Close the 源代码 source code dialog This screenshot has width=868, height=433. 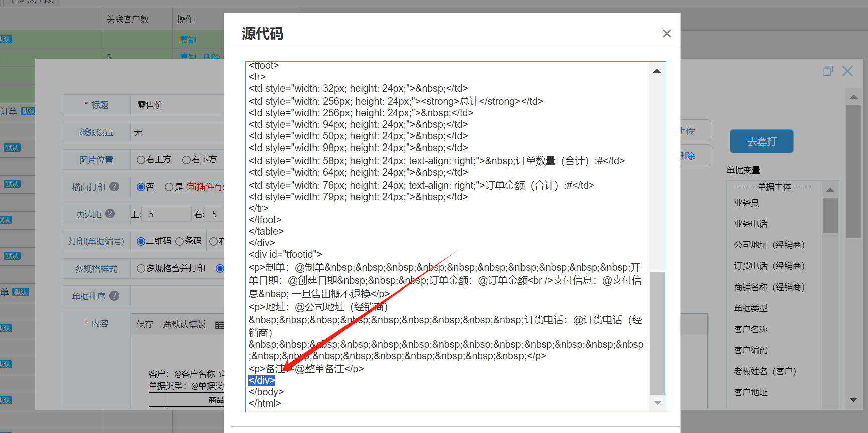pyautogui.click(x=666, y=33)
